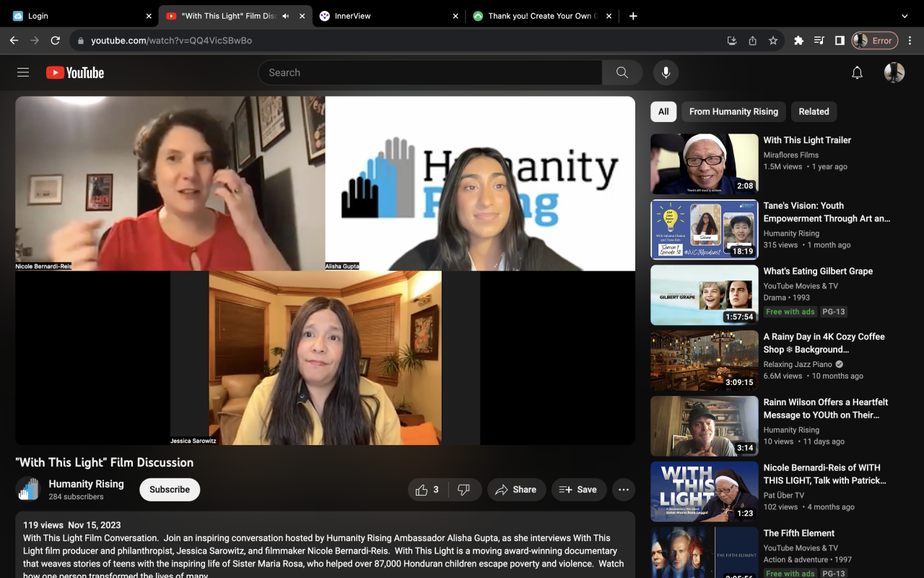Open the tab search chevron
The height and width of the screenshot is (578, 924).
pos(905,16)
